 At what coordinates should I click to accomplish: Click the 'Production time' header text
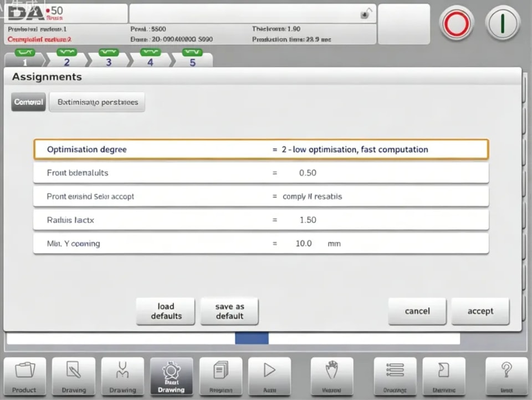tap(291, 39)
